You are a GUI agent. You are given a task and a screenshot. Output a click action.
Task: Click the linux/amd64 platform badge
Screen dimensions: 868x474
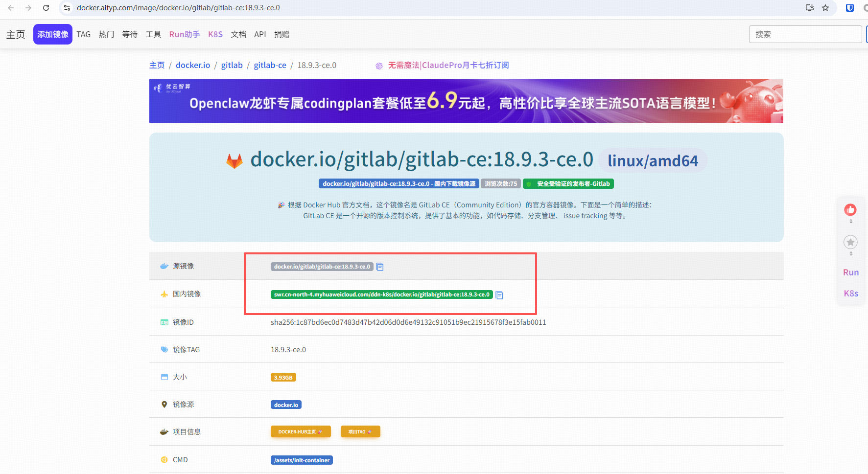653,160
